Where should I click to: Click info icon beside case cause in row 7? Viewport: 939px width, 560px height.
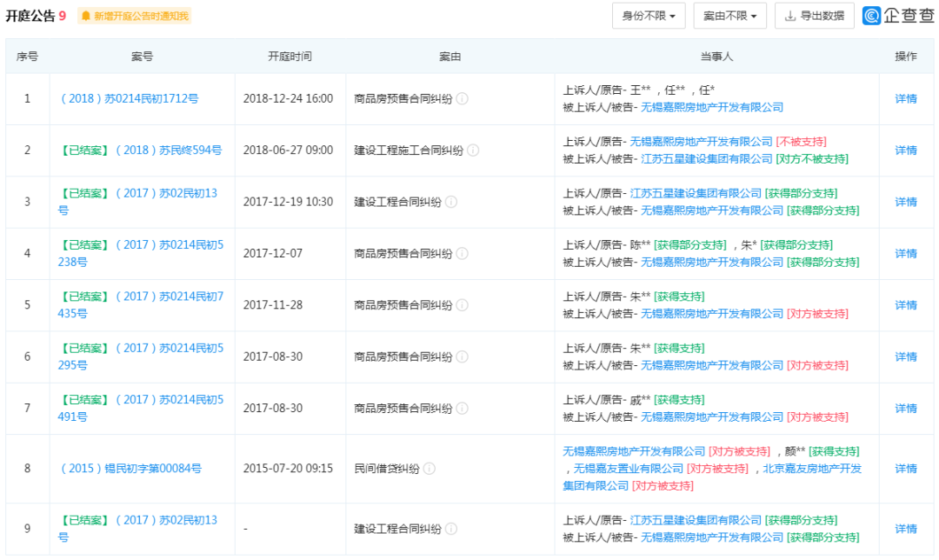coord(463,408)
